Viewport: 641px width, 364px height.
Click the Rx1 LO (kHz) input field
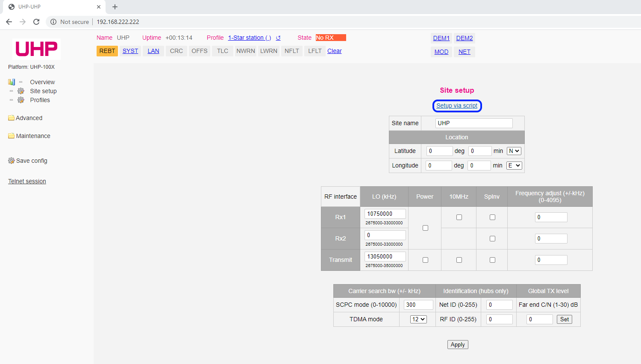pos(385,214)
